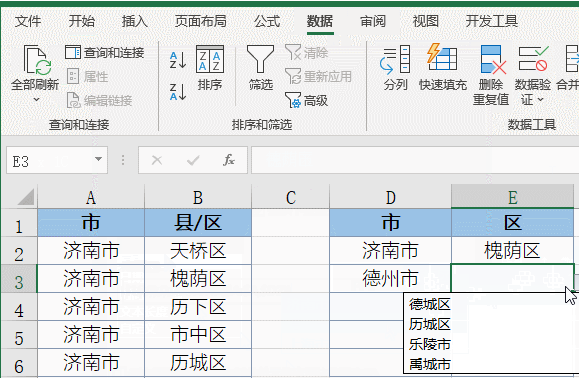
Task: Open the Developer tab
Action: pos(492,21)
